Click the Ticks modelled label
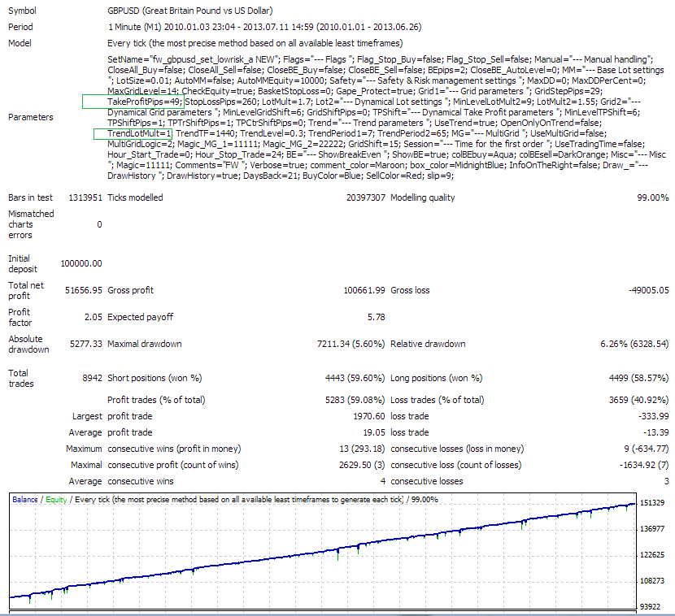This screenshot has height=616, width=675. coord(135,197)
